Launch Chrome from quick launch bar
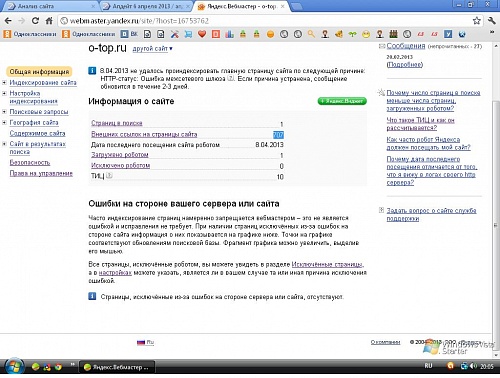The image size is (500, 378). click(x=58, y=367)
